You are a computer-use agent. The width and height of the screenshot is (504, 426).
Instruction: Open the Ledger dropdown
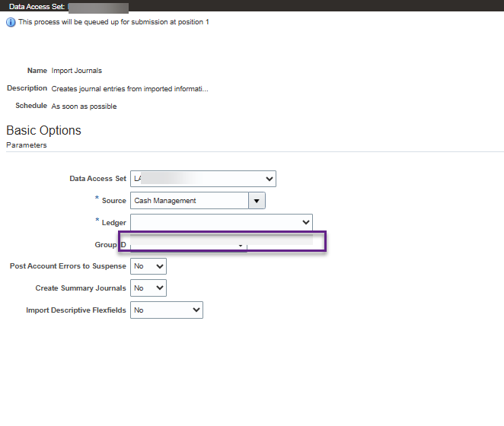(221, 222)
